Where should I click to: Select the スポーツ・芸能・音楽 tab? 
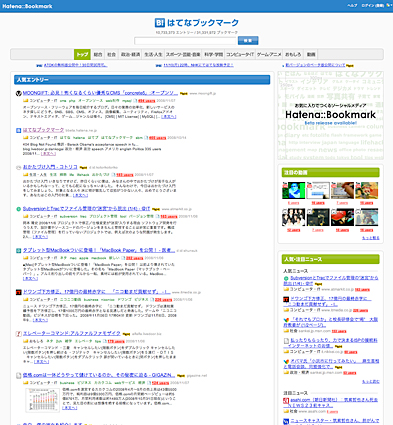(183, 54)
